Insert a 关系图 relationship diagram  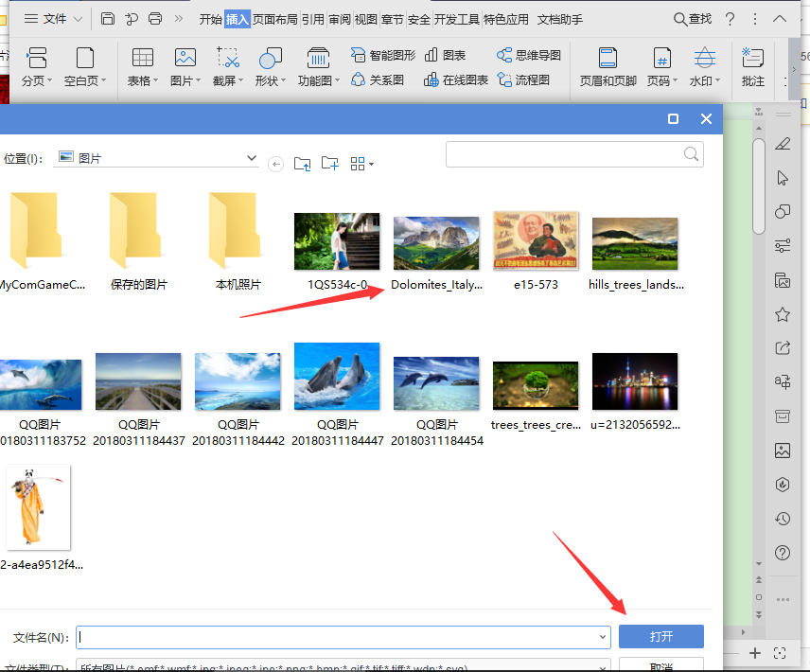pyautogui.click(x=378, y=80)
